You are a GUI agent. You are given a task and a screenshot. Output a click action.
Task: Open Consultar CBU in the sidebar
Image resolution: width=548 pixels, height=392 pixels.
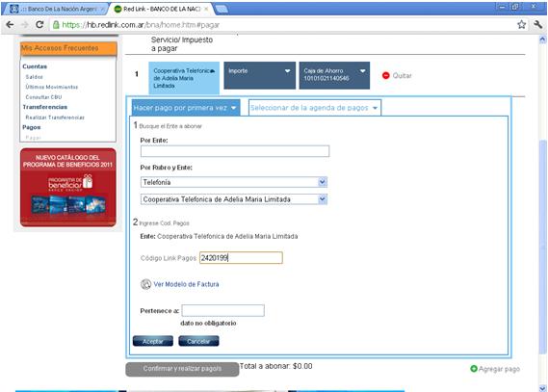click(43, 96)
